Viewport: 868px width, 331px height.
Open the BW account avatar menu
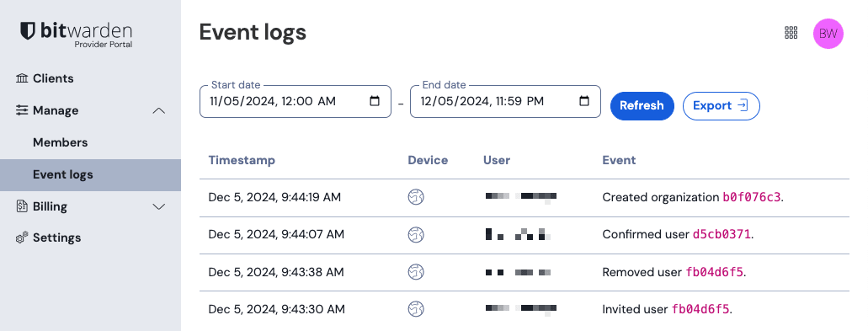[x=828, y=34]
